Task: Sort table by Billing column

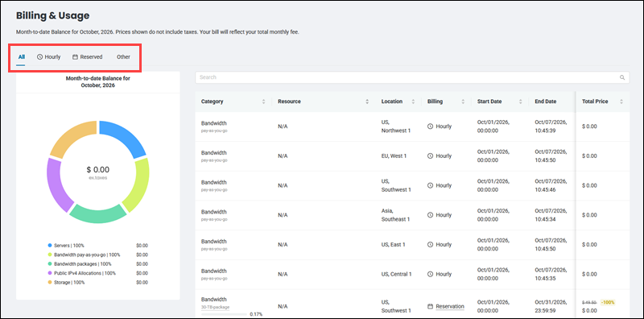Action: (463, 101)
